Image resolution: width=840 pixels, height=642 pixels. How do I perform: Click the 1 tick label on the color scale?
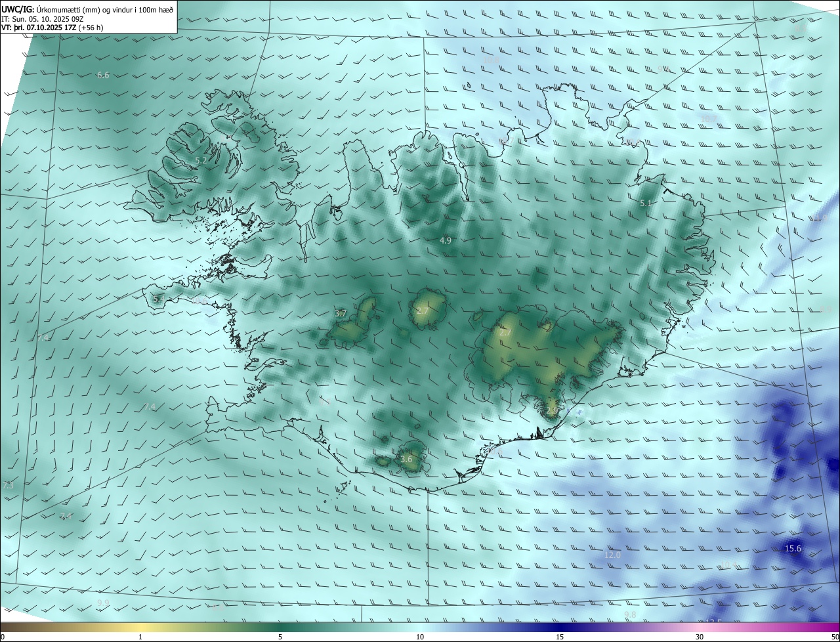(x=140, y=637)
